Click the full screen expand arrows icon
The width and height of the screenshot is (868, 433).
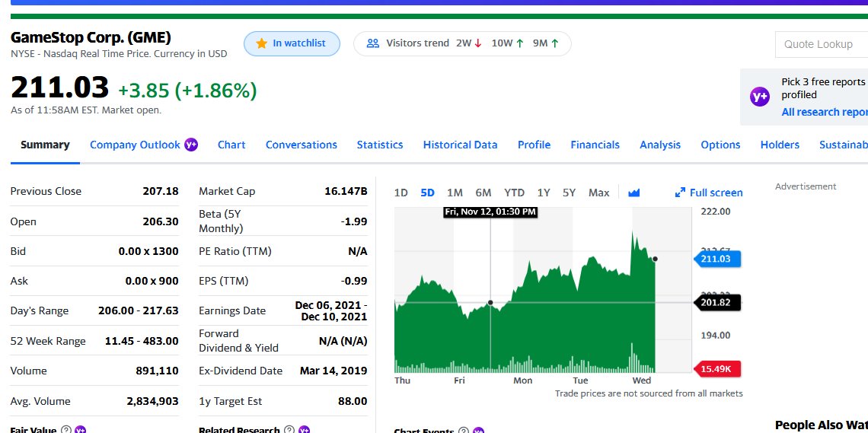[x=681, y=193]
